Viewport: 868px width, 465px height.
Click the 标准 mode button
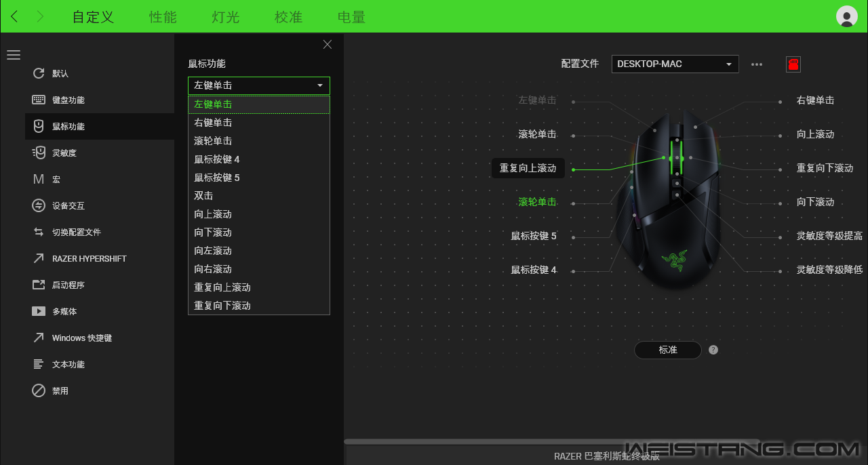click(667, 350)
